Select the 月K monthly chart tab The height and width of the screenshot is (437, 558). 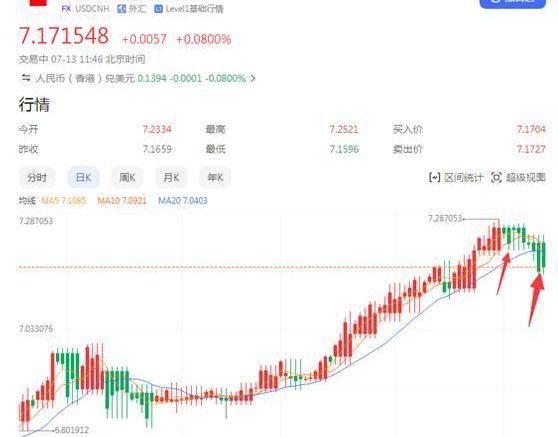point(171,177)
